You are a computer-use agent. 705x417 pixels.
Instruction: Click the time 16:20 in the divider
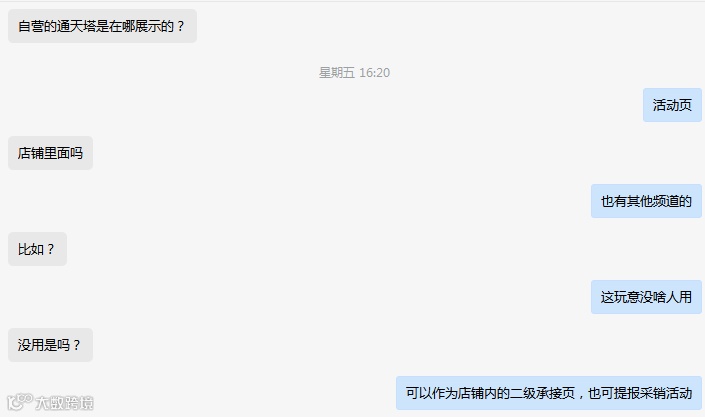(x=375, y=72)
